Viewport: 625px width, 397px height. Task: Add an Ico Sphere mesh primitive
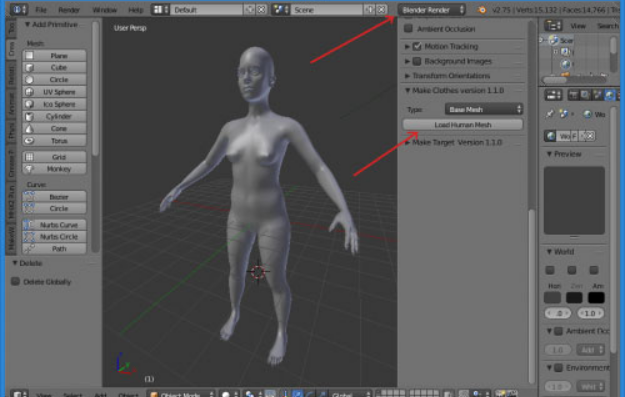tap(54, 104)
